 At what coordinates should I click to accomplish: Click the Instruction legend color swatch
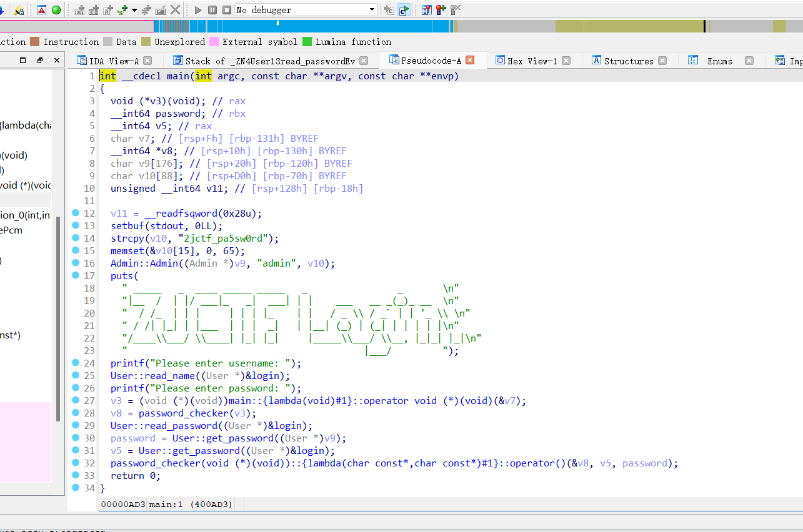[x=34, y=42]
